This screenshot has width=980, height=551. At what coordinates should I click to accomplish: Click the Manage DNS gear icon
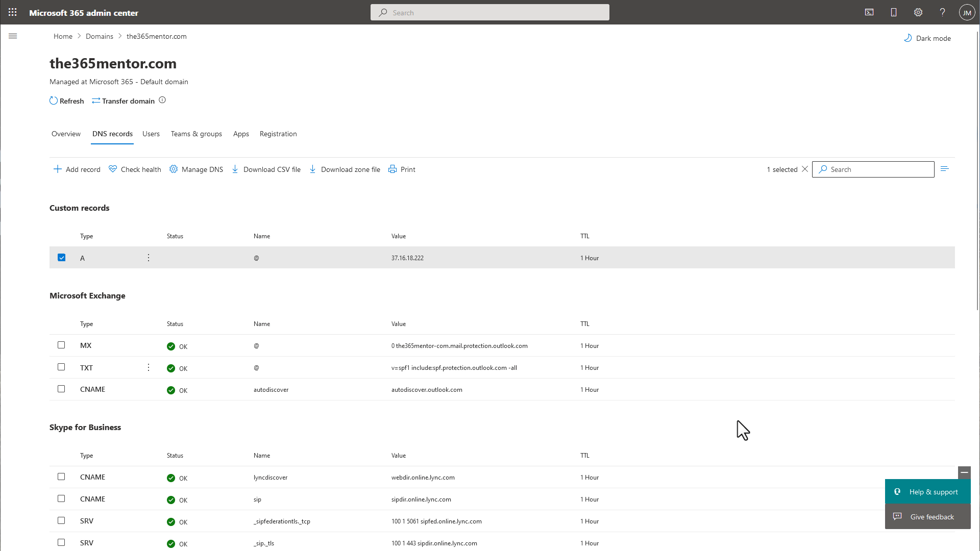coord(174,169)
